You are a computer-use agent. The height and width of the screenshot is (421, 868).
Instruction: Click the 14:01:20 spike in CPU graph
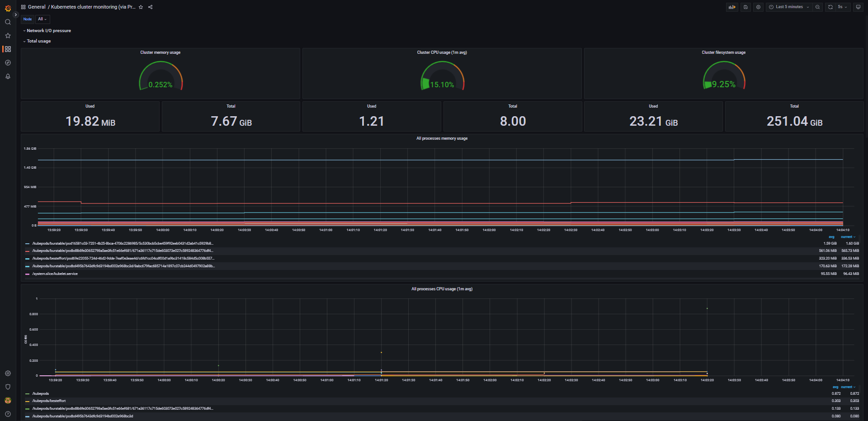(381, 352)
